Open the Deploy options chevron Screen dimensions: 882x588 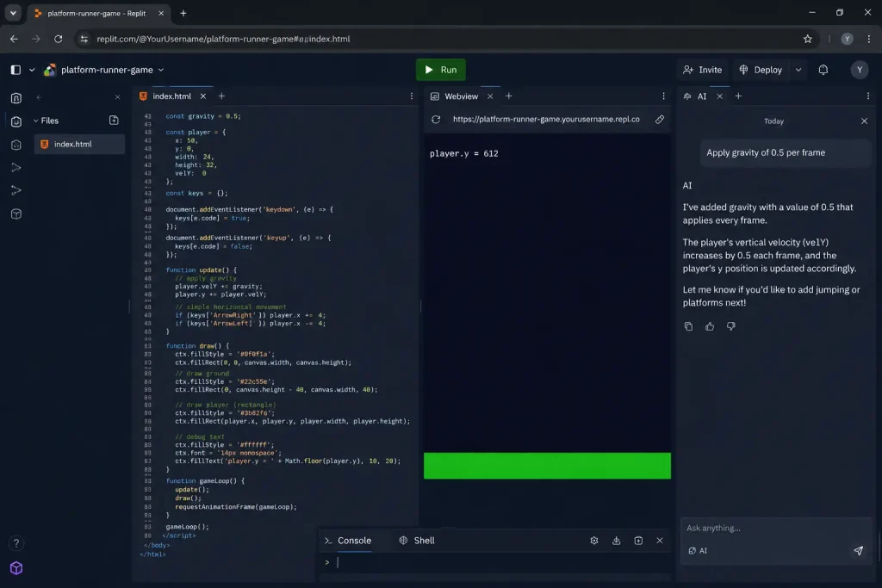(x=798, y=70)
